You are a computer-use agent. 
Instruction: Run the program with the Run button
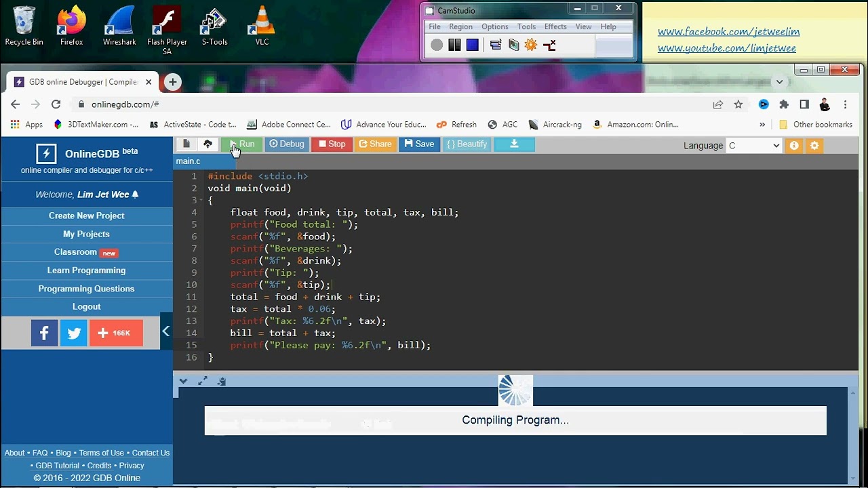tap(241, 144)
